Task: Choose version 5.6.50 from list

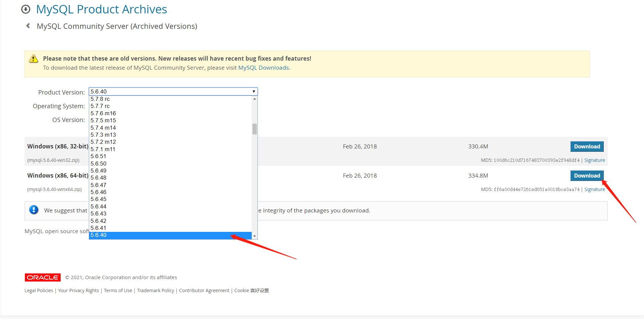Action: 170,164
